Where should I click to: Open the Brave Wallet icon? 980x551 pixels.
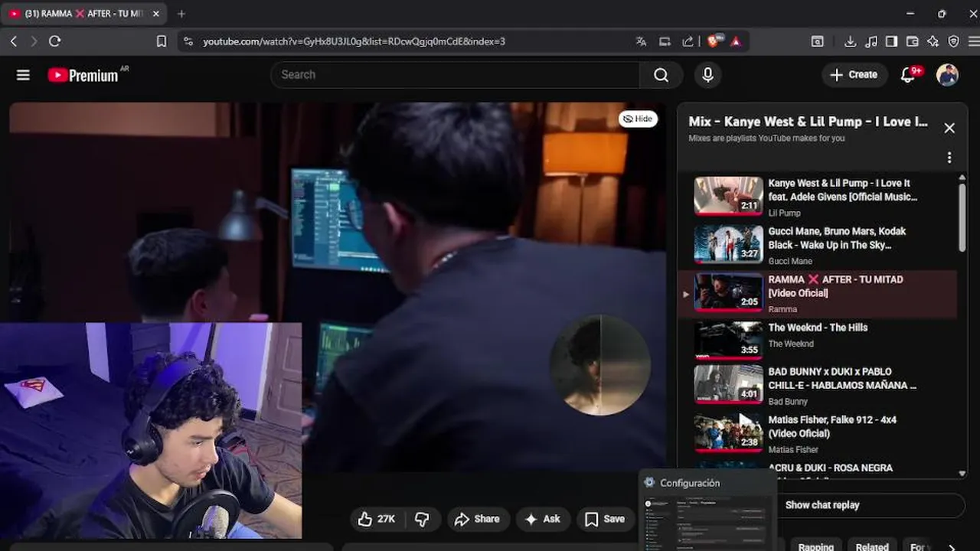tap(912, 41)
